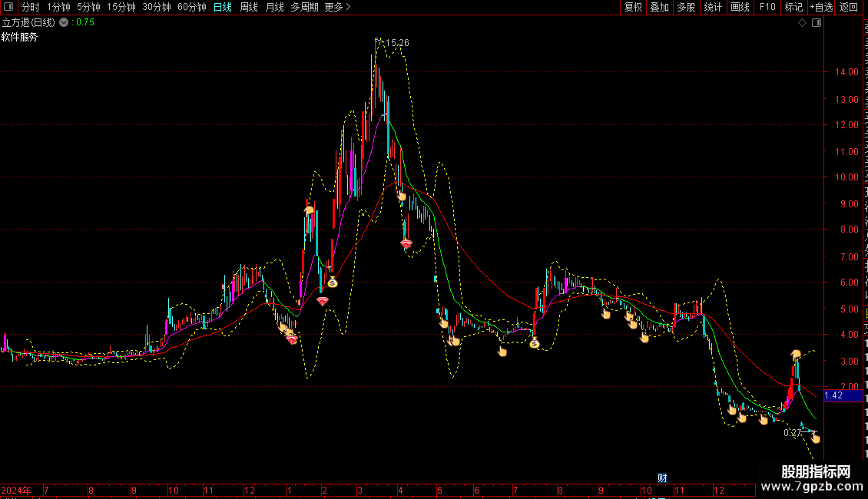Open the 复权 adjustment menu
The image size is (868, 499).
coord(633,7)
